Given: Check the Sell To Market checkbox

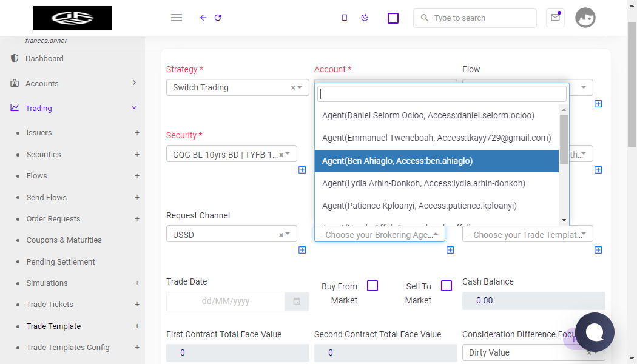Looking at the screenshot, I should (446, 286).
